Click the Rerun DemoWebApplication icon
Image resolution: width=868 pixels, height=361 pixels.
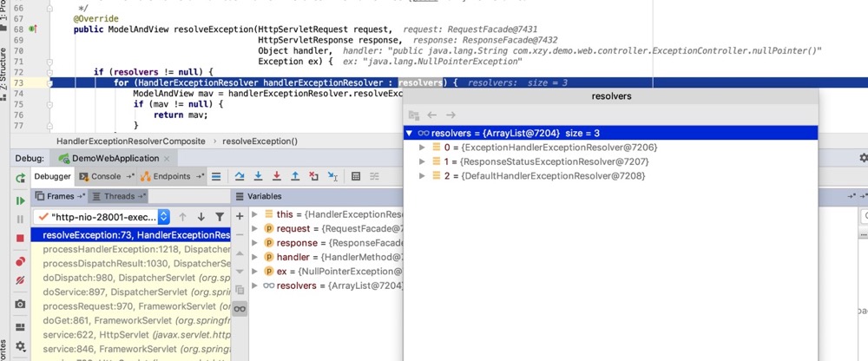point(21,178)
